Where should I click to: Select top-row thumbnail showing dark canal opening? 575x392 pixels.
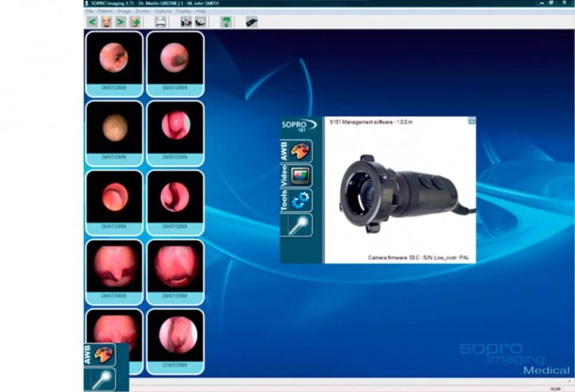coord(114,64)
